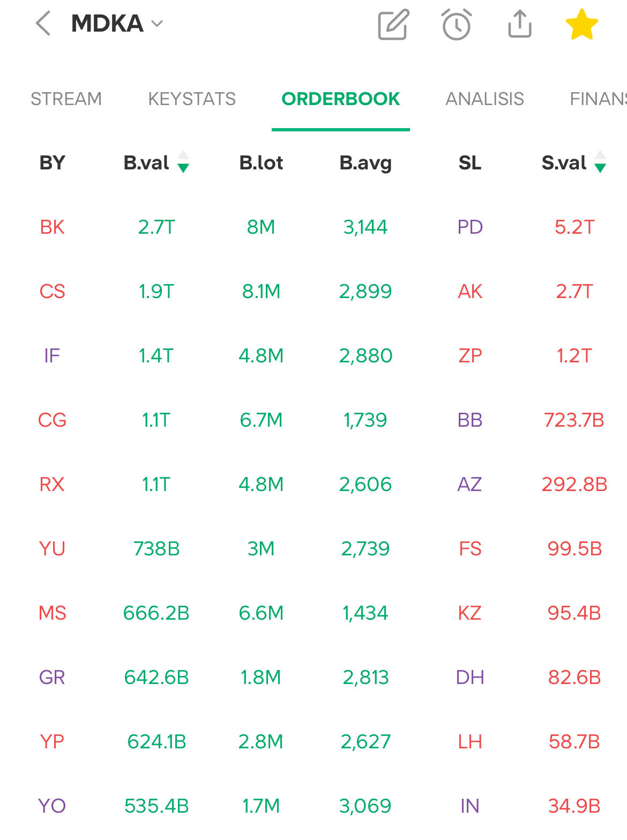Screen dimensions: 627x840
Task: Open the partially visible FINANSIAL tab
Action: (598, 99)
